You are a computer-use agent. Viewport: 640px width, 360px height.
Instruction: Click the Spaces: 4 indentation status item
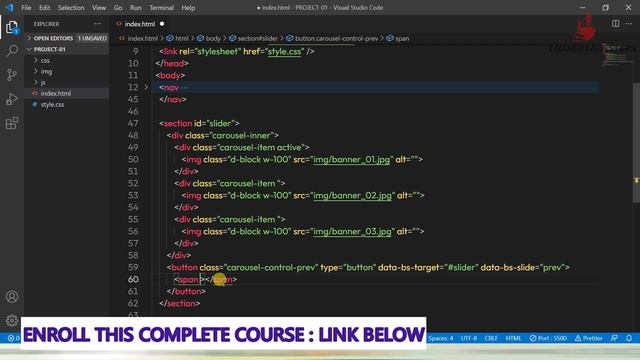tap(441, 338)
